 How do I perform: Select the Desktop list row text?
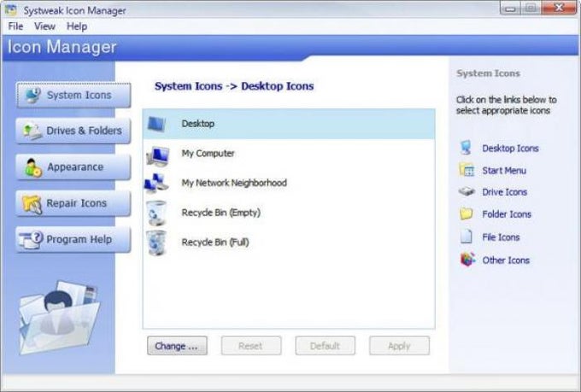pyautogui.click(x=198, y=123)
